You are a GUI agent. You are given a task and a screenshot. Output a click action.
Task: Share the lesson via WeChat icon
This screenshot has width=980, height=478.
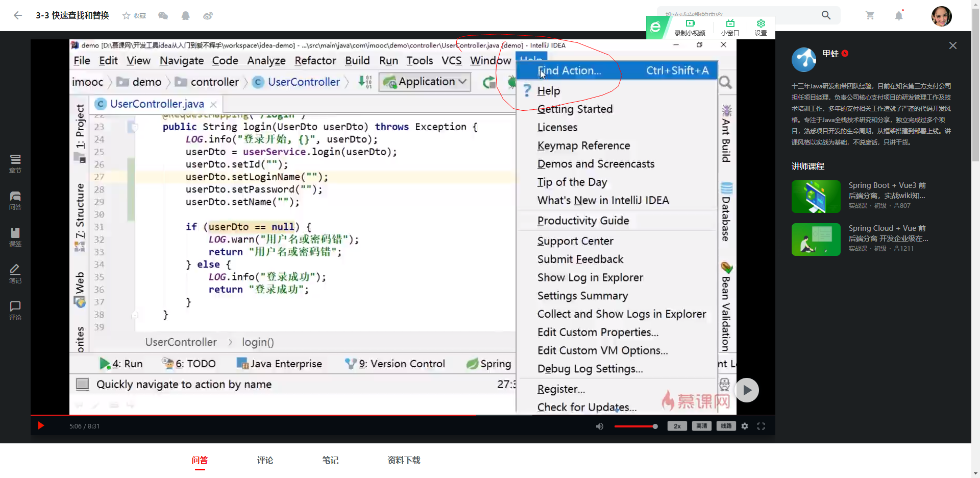[163, 16]
